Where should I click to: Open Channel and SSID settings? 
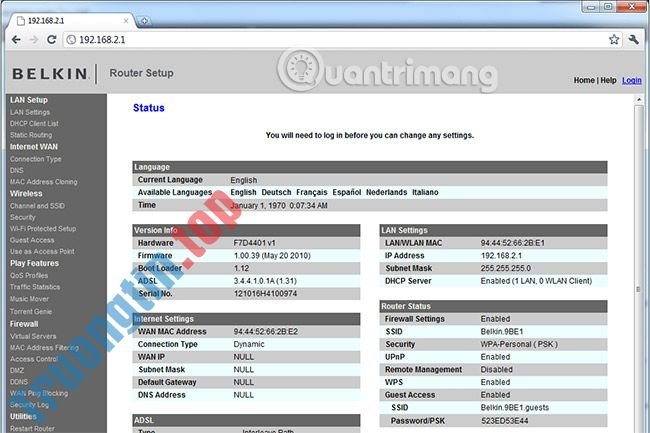pyautogui.click(x=36, y=204)
